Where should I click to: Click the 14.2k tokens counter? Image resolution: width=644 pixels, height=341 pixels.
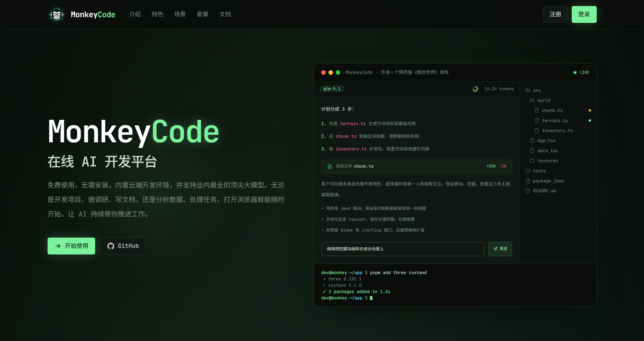click(x=499, y=89)
